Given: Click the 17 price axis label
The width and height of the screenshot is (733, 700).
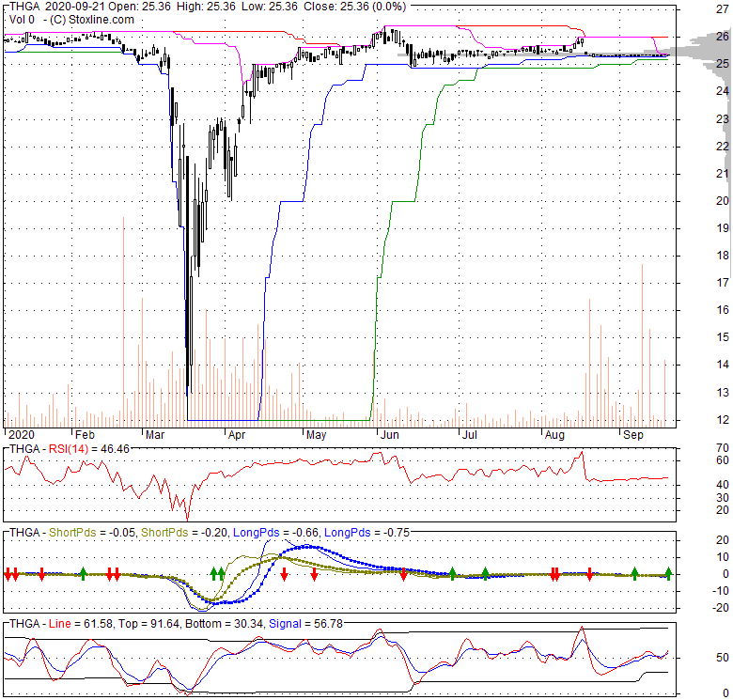Looking at the screenshot, I should (x=723, y=283).
